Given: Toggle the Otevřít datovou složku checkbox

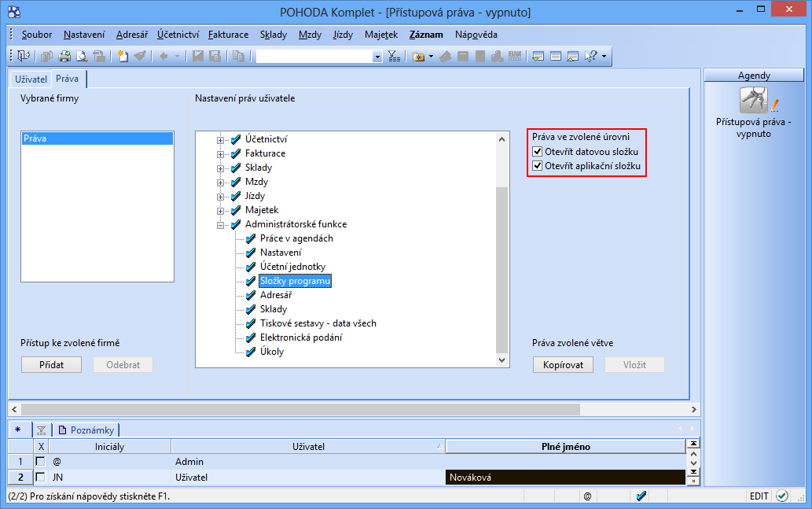Looking at the screenshot, I should (x=538, y=152).
